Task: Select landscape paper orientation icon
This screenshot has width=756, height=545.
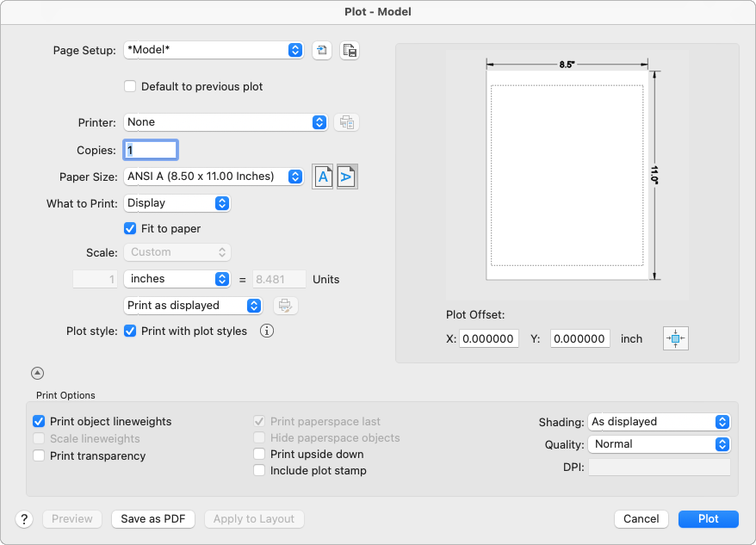Action: pyautogui.click(x=347, y=177)
